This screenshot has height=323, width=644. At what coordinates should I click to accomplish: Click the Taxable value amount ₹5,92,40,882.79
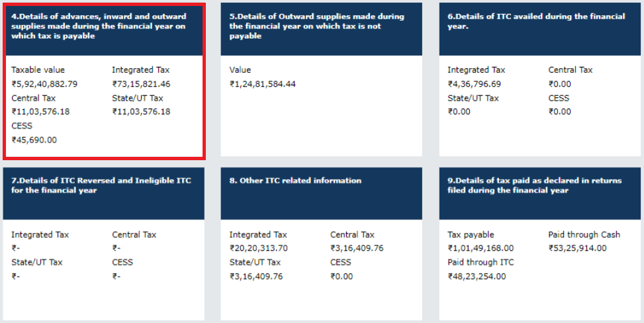click(x=44, y=84)
